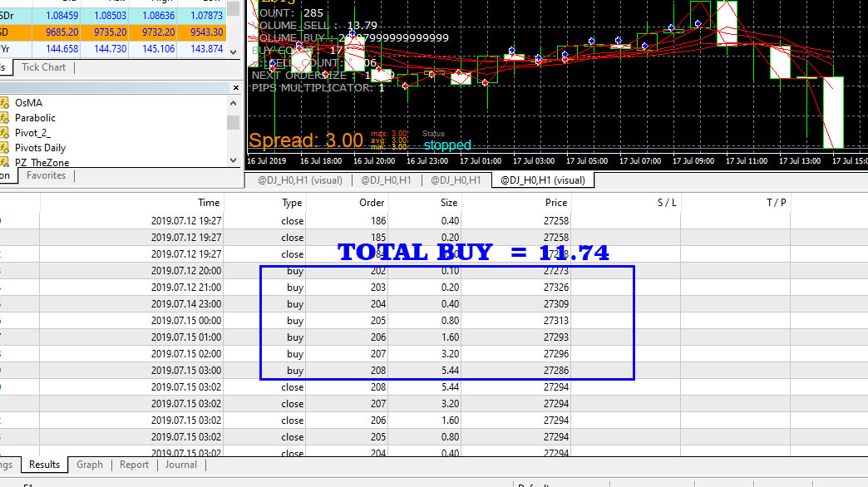Open the Graph tab in tester
868x487 pixels.
click(x=90, y=465)
